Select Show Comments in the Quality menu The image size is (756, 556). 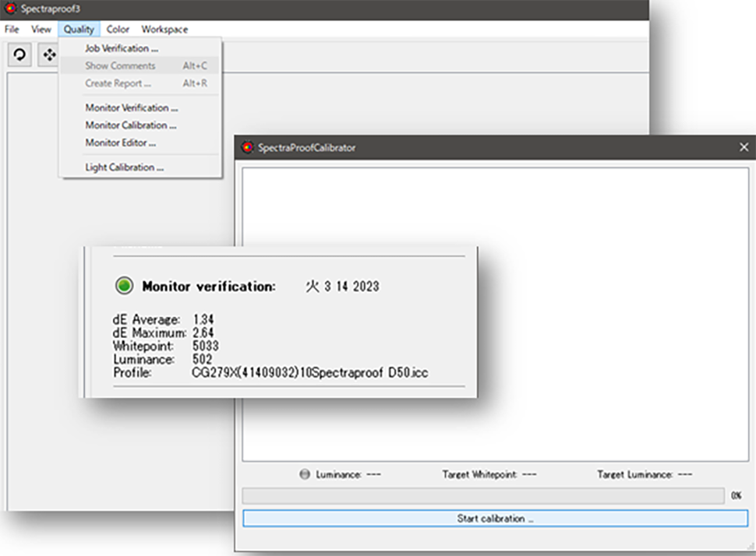coord(140,65)
